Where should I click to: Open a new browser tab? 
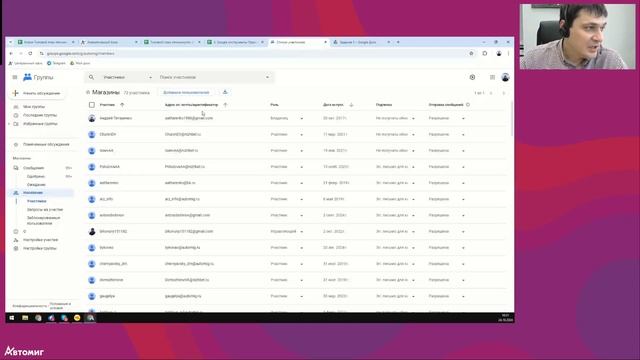(398, 42)
